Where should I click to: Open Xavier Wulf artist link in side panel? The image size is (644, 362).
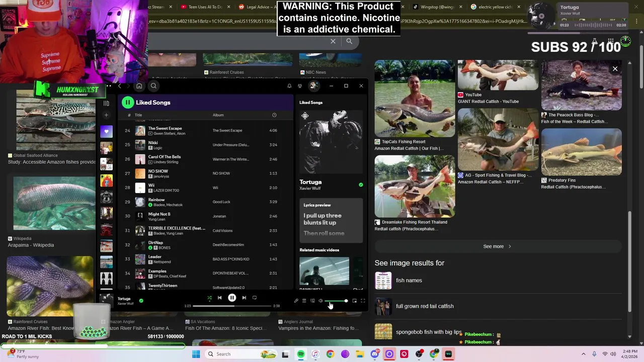click(x=310, y=189)
